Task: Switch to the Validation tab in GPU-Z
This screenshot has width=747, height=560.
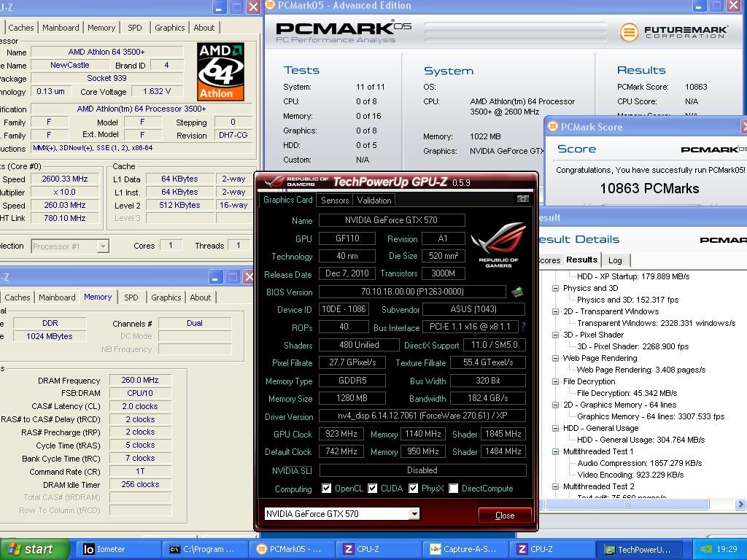Action: (x=374, y=200)
